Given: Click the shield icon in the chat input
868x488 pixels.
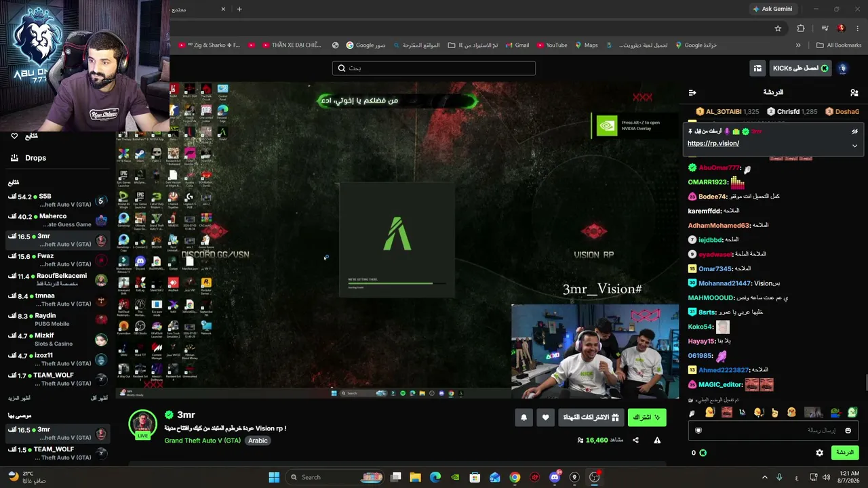Looking at the screenshot, I should (698, 430).
